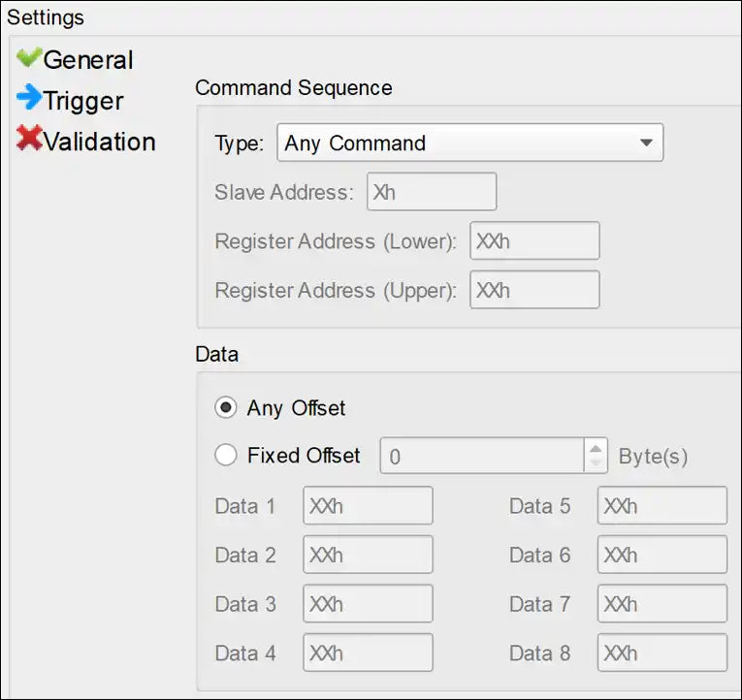Screen dimensions: 742x700
Task: Click the green checkmark icon beside General
Action: [x=29, y=58]
